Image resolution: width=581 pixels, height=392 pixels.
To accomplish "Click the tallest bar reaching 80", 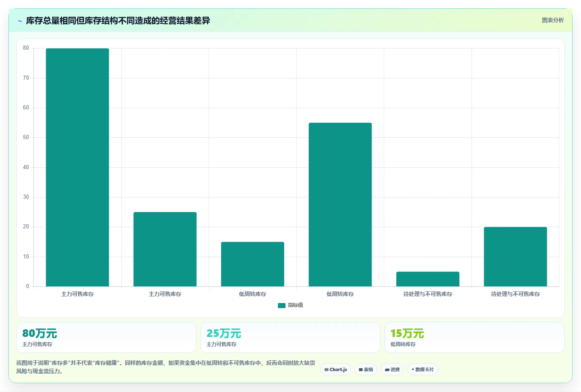I will pyautogui.click(x=77, y=167).
